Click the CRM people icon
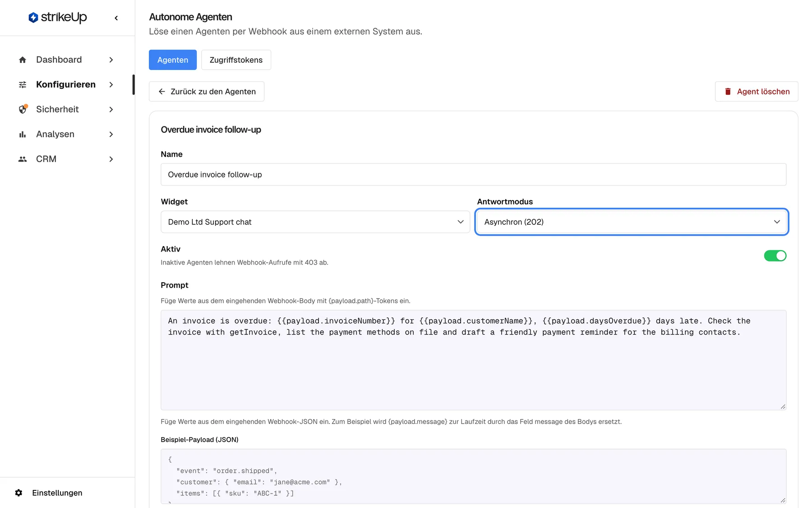 pyautogui.click(x=23, y=159)
